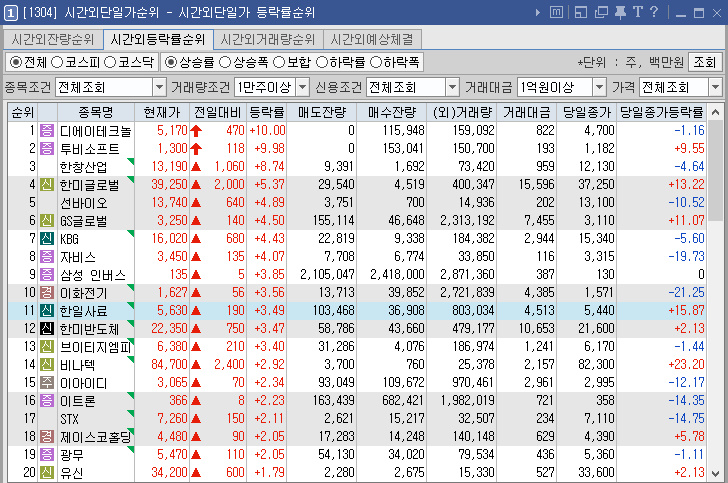Click the 신 badge next to GS글로벌
The height and width of the screenshot is (483, 728).
point(46,221)
